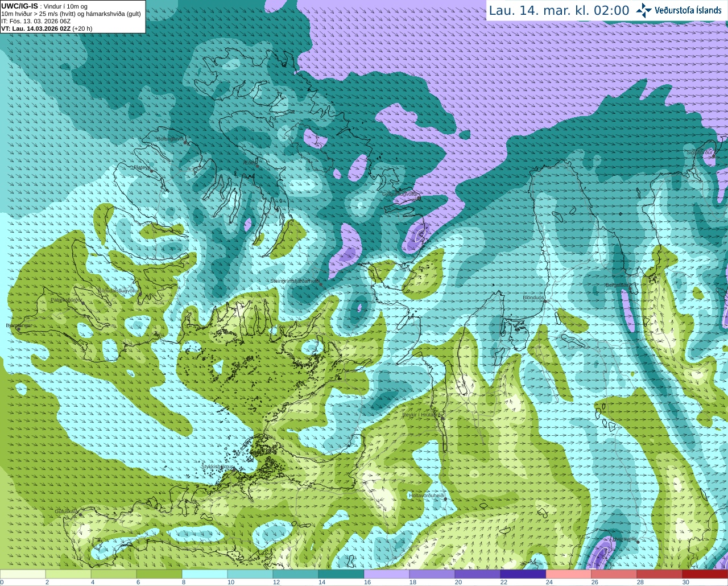728x586 pixels.
Task: Click the Bíldudalsflugvöllur station label
Action: pyautogui.click(x=119, y=290)
